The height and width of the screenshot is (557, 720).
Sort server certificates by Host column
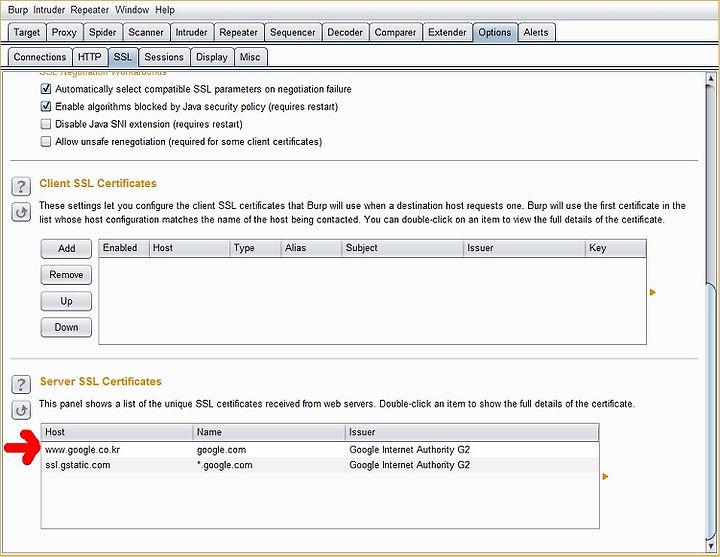tap(117, 432)
